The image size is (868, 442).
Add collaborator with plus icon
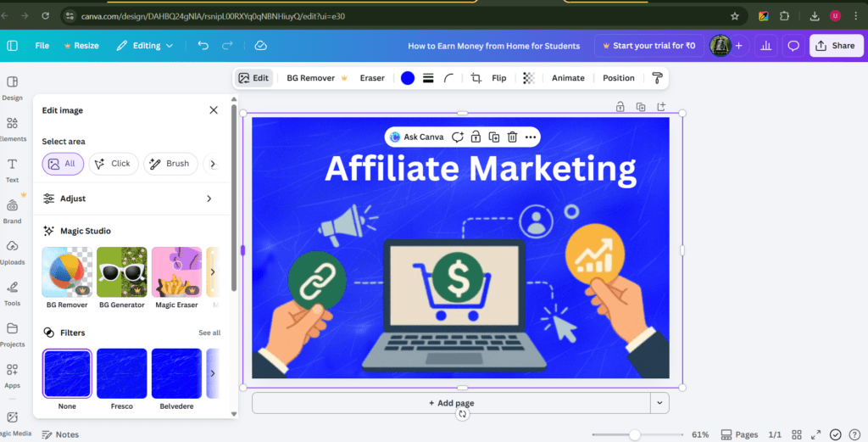point(738,46)
